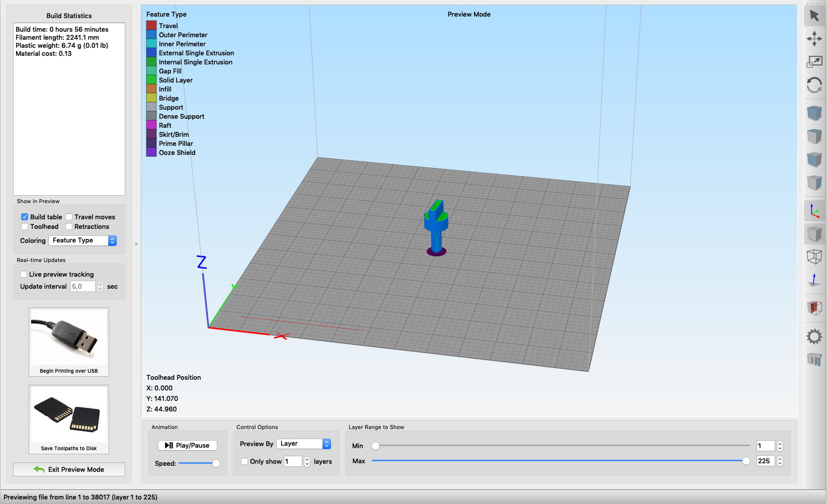Select the arrow pointer tool
827x504 pixels.
(814, 16)
